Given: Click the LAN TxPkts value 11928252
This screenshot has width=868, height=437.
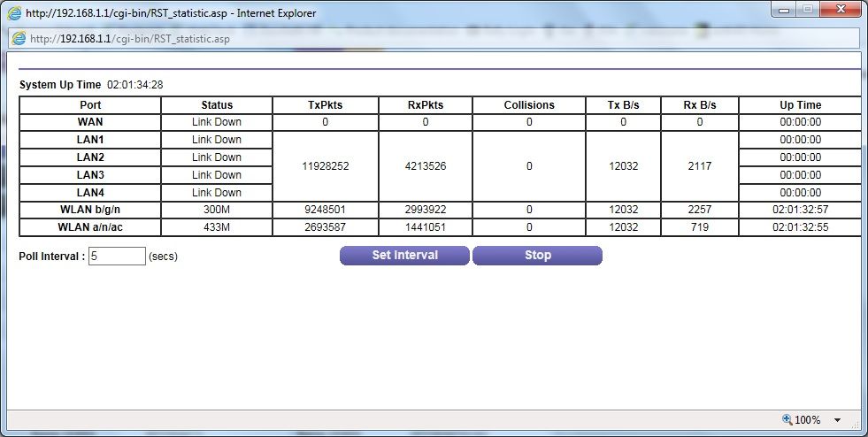Looking at the screenshot, I should (326, 166).
